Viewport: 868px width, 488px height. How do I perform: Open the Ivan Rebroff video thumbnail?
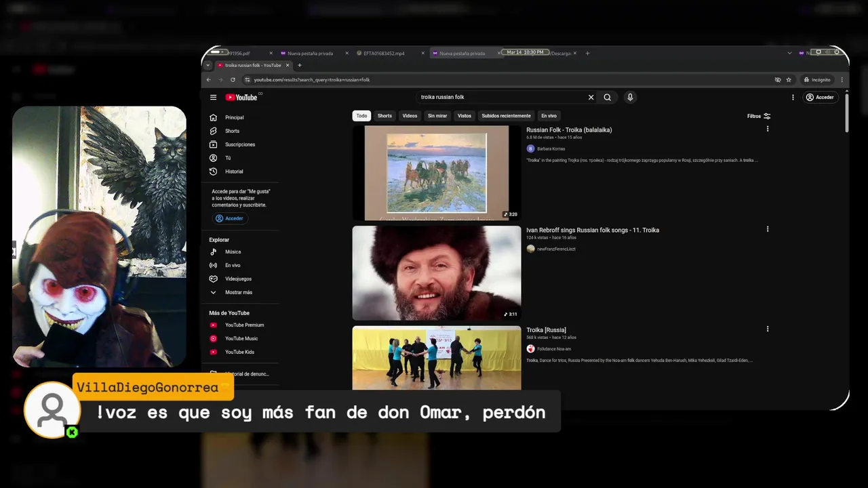(x=437, y=273)
